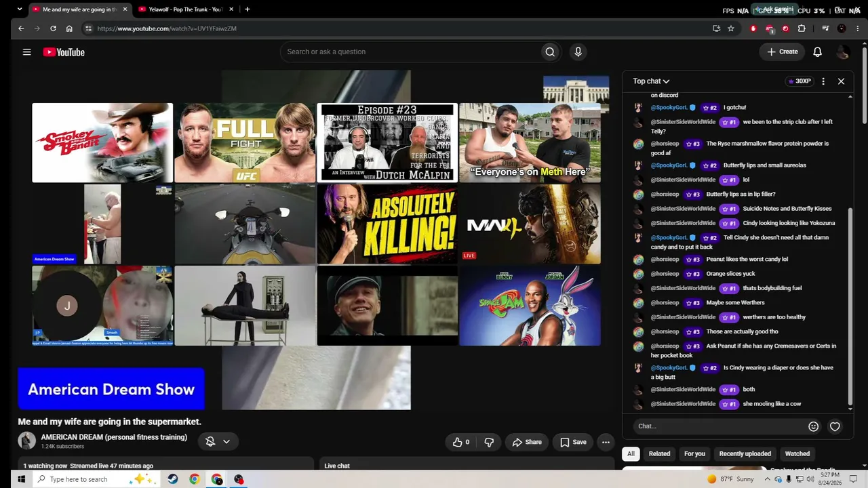This screenshot has width=868, height=488.
Task: Select the All filter chip
Action: pos(631,454)
